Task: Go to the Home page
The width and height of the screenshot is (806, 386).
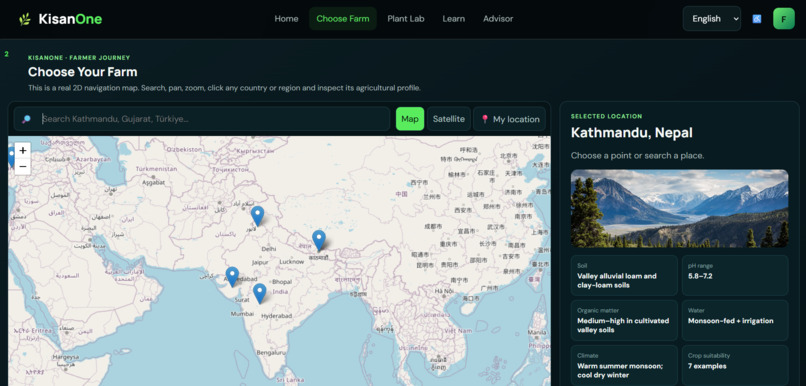Action: click(x=286, y=19)
